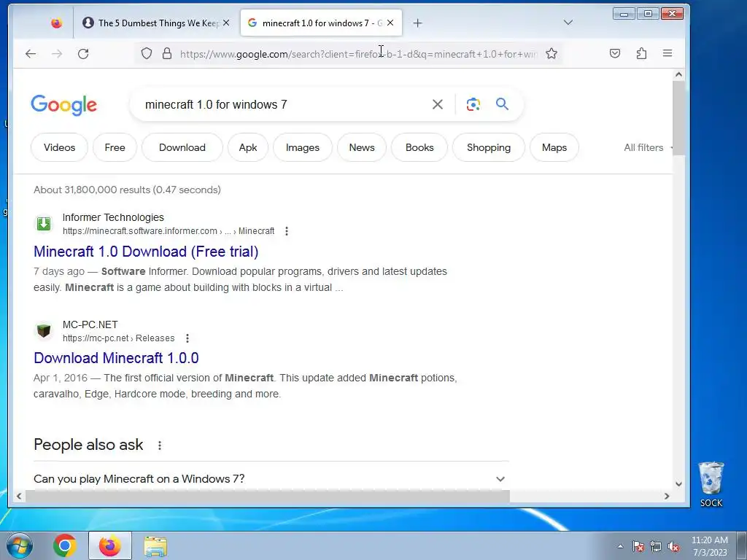Screen dimensions: 747x560
Task: Go to Google home via logo
Action: pyautogui.click(x=64, y=105)
